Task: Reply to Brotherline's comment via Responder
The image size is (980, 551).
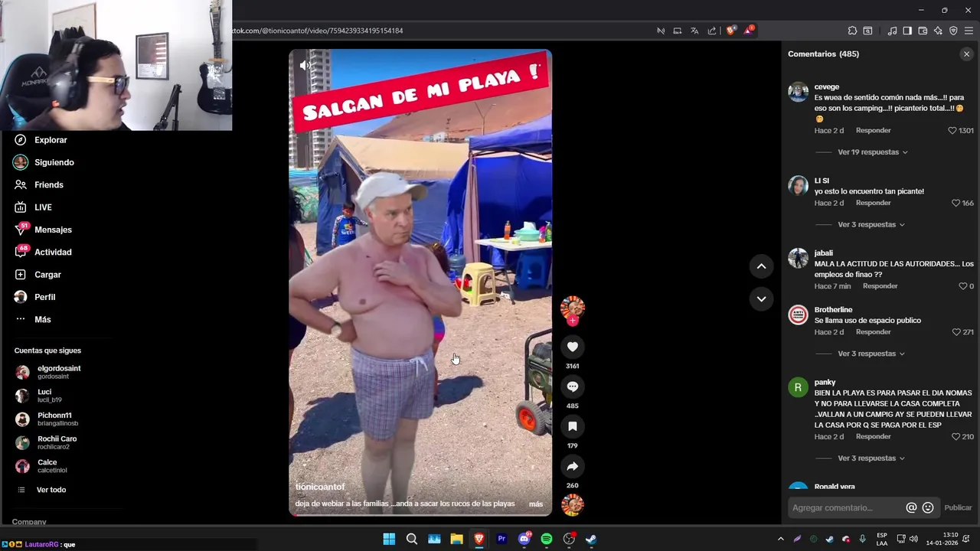Action: [x=873, y=332]
